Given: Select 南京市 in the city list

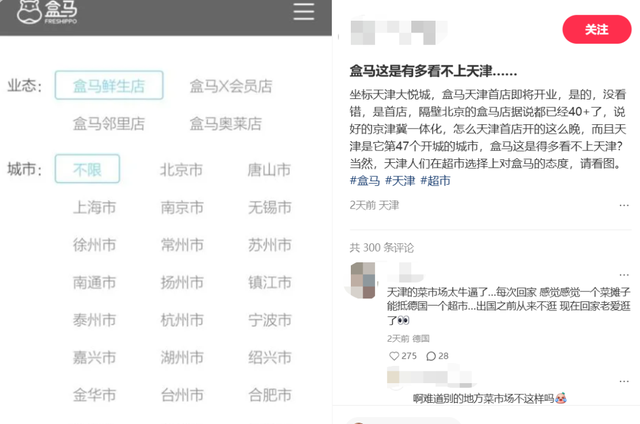Looking at the screenshot, I should 182,207.
